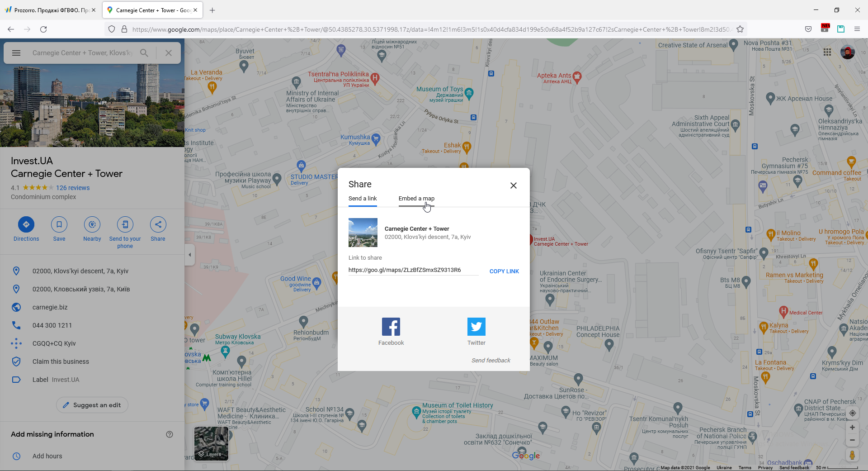Viewport: 868px width, 471px height.
Task: Open the Firefox application menu
Action: [x=857, y=29]
